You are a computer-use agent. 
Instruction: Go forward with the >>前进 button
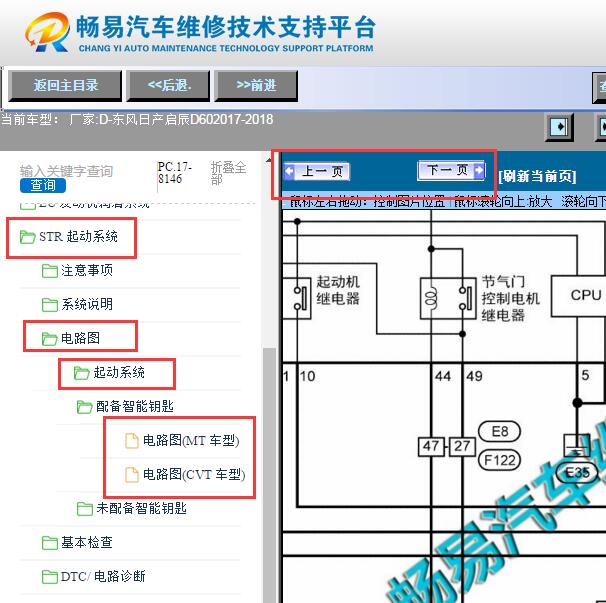pos(256,86)
